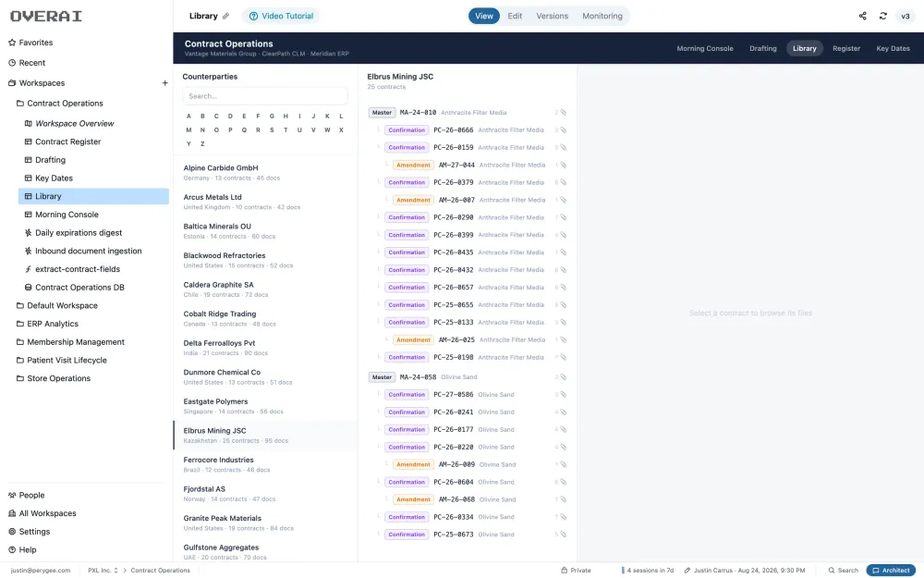Screen dimensions: 924x578
Task: Filter counterparties by the letter E
Action: (244, 117)
